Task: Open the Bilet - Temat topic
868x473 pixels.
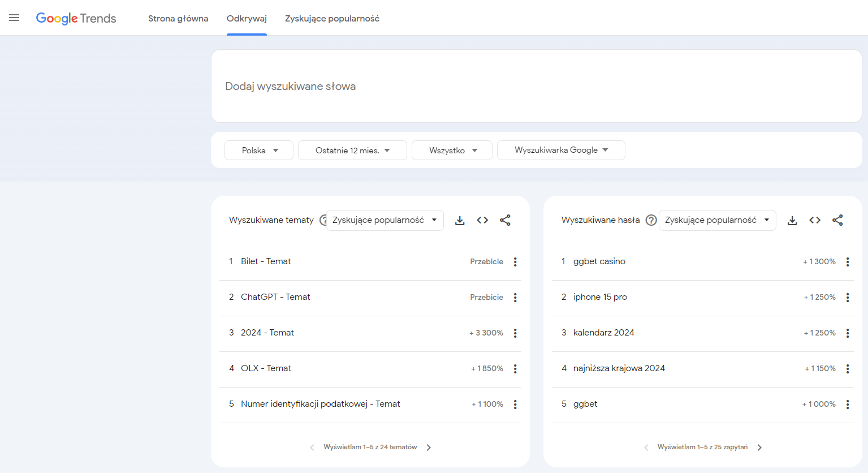Action: coord(266,261)
